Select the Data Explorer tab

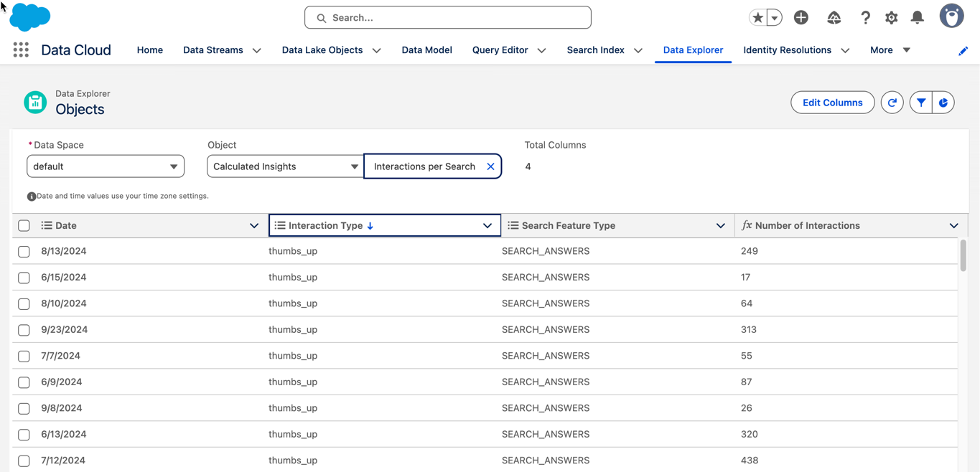(x=694, y=50)
